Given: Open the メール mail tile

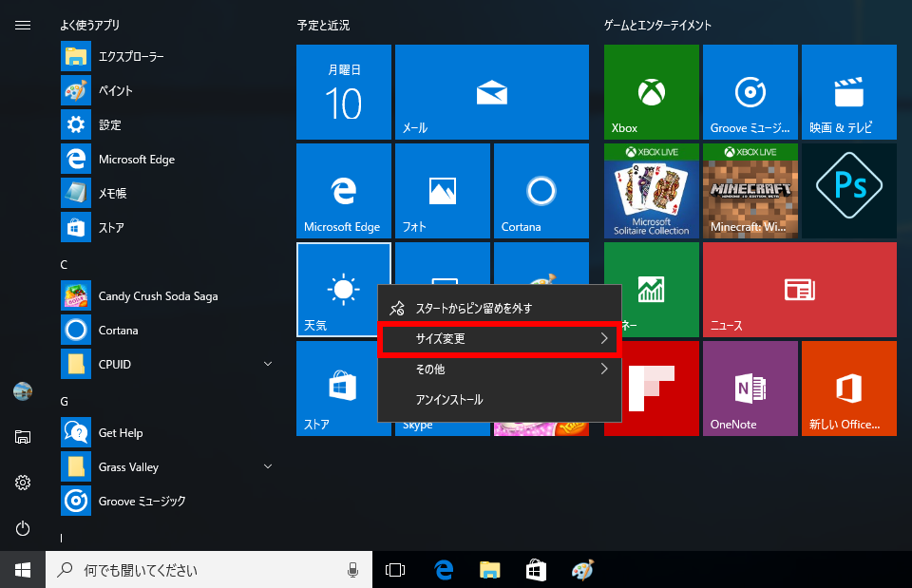Looking at the screenshot, I should pyautogui.click(x=492, y=92).
